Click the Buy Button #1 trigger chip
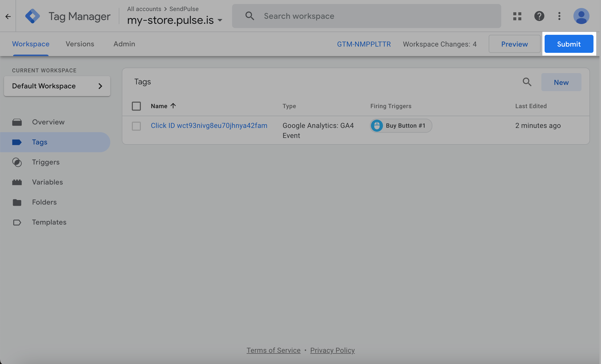This screenshot has height=364, width=601. pyautogui.click(x=401, y=126)
